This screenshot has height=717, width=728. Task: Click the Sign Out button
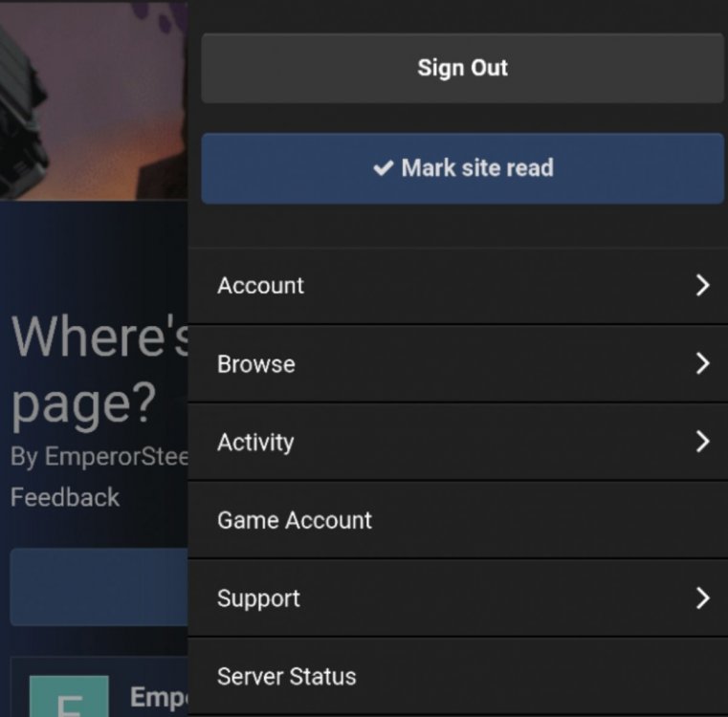coord(462,68)
